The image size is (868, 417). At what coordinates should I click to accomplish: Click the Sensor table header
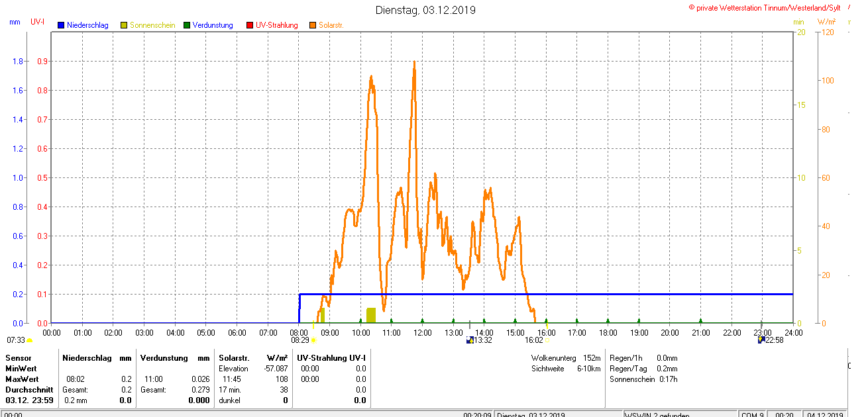[19, 358]
